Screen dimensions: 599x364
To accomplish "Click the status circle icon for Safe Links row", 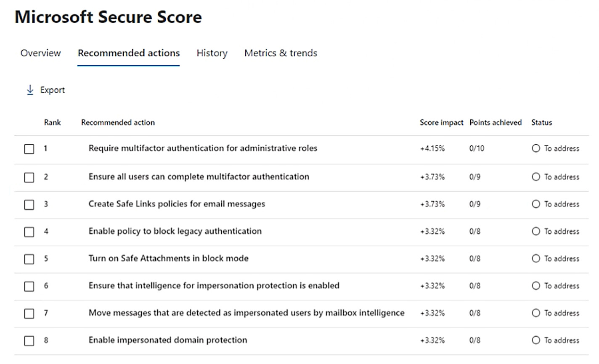I will (x=536, y=204).
